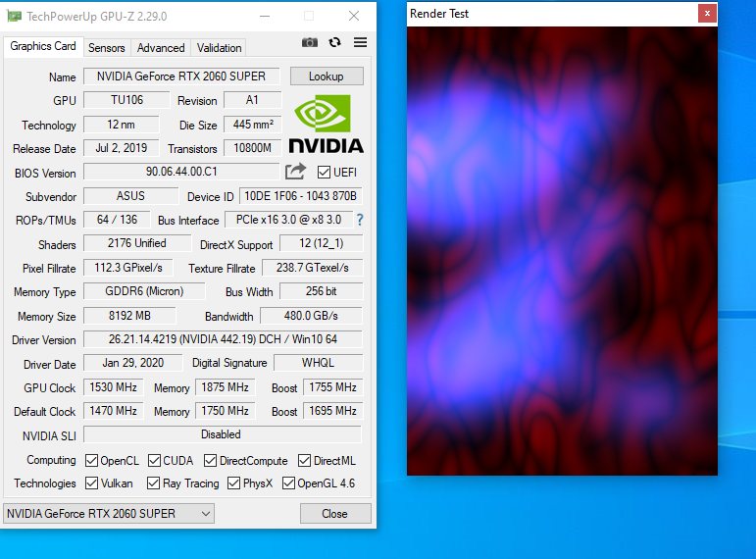The image size is (756, 559).
Task: Toggle the OpenGL 4.6 checkbox
Action: (x=289, y=483)
